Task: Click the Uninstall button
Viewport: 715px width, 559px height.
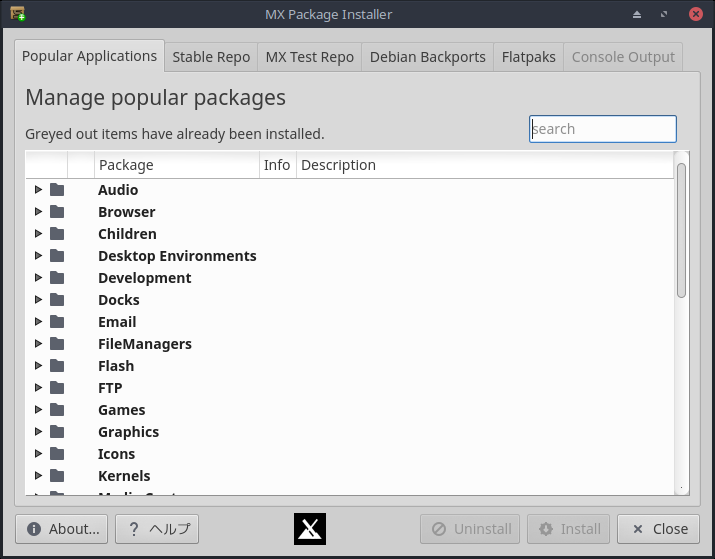Action: pos(470,529)
